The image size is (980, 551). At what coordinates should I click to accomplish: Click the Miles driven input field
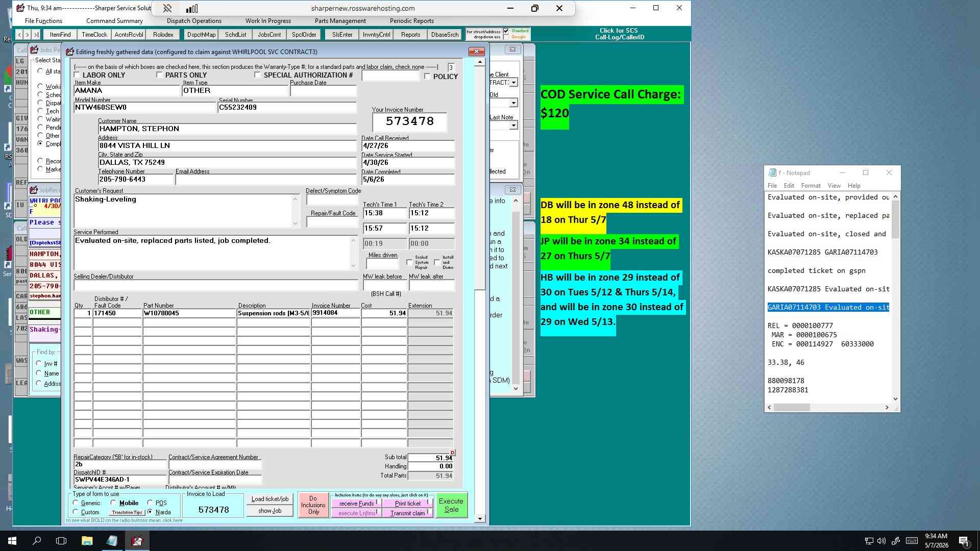pos(382,264)
